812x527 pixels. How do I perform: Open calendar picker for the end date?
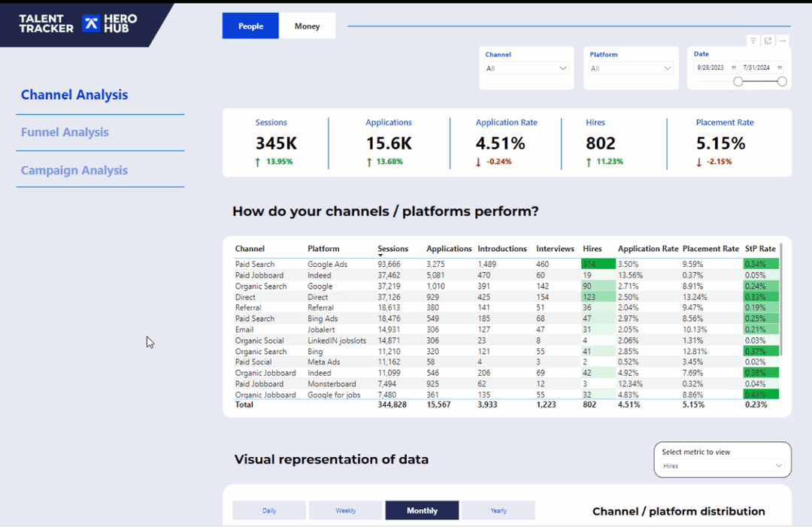click(x=779, y=68)
